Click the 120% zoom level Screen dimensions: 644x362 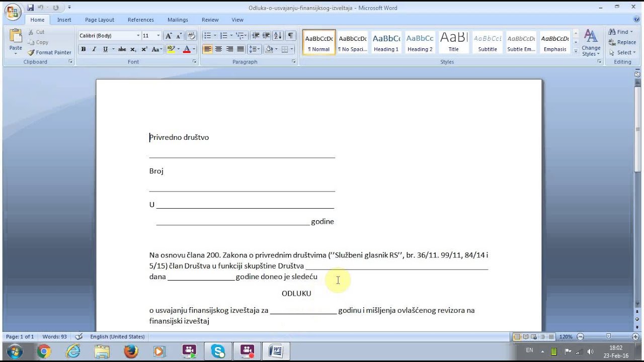click(566, 336)
